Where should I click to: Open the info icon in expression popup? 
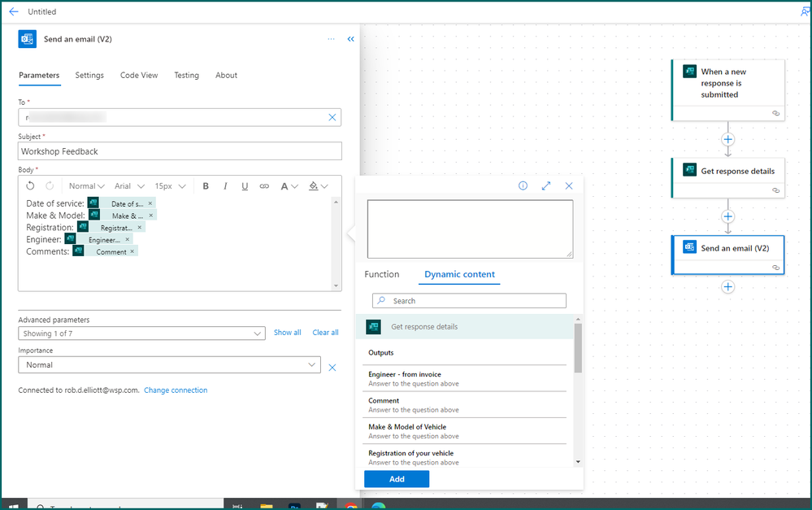click(x=523, y=185)
